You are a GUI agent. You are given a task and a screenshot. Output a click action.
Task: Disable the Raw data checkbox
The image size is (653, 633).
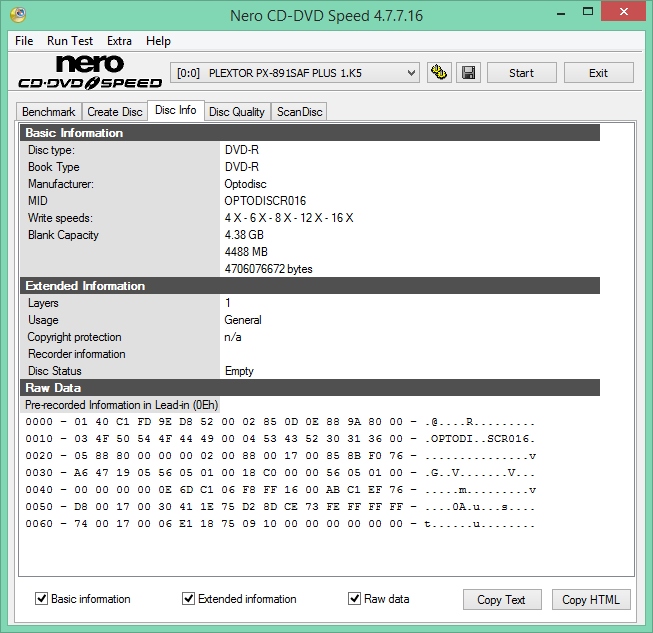pyautogui.click(x=355, y=599)
